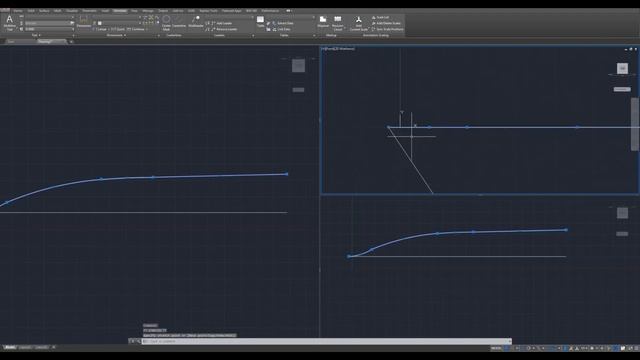Click the Add Leader tool

pos(221,23)
